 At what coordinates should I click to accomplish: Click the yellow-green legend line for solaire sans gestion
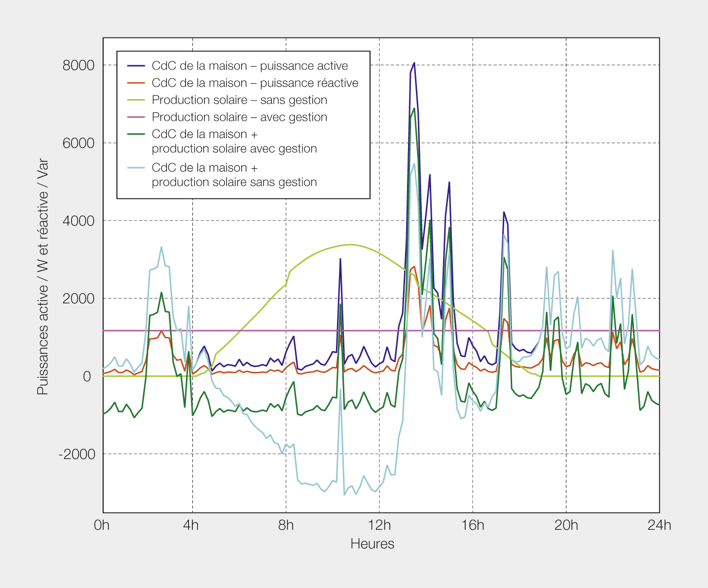click(x=136, y=100)
